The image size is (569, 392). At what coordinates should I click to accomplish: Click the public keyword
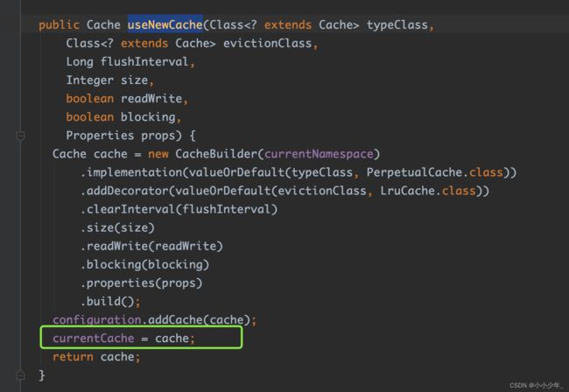pyautogui.click(x=59, y=25)
